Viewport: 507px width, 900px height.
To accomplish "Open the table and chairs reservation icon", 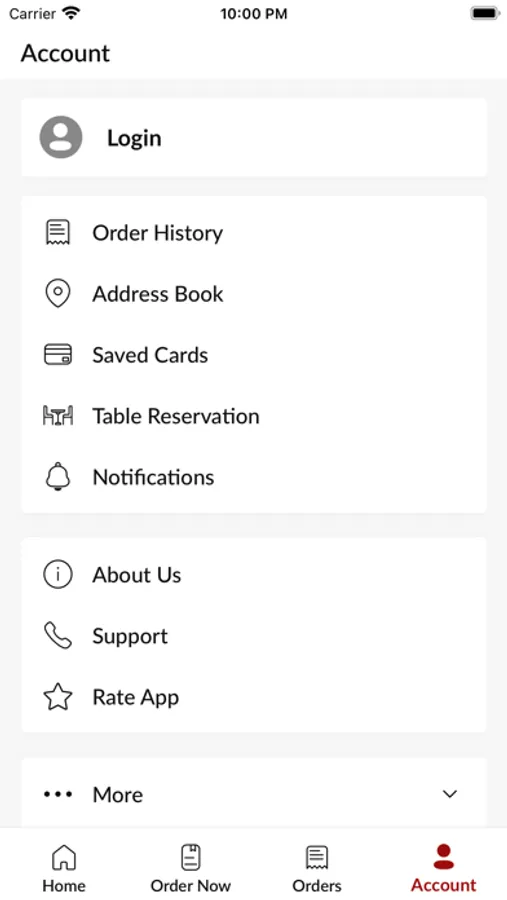I will point(58,416).
